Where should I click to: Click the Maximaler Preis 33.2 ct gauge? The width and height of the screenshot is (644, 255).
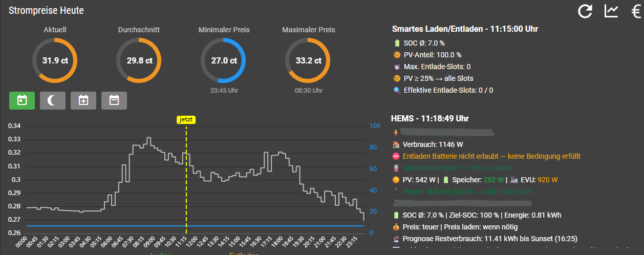(x=308, y=60)
